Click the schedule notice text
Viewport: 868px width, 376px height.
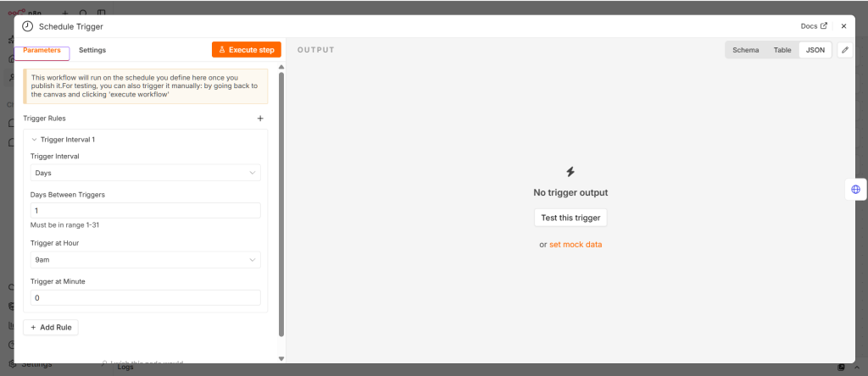tap(144, 86)
